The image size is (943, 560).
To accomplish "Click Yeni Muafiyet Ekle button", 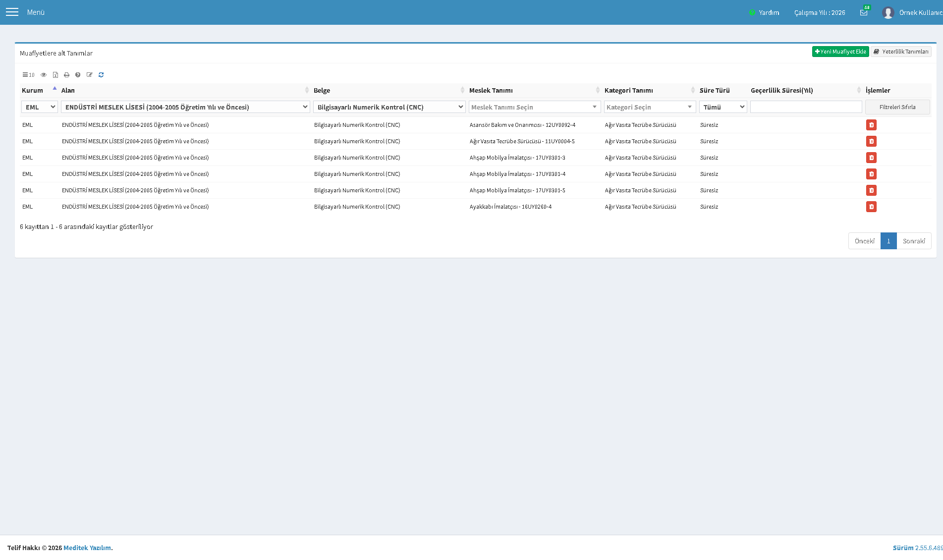I will (x=840, y=52).
